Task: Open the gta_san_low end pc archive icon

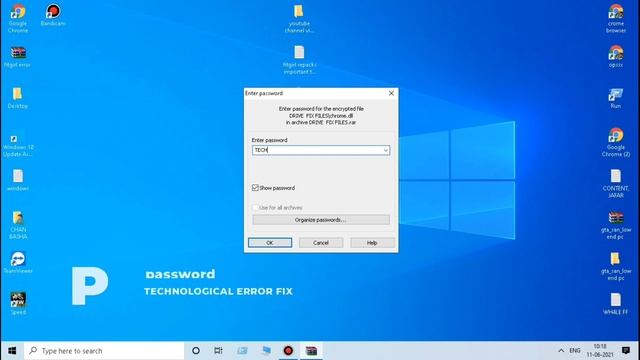Action: (x=616, y=225)
